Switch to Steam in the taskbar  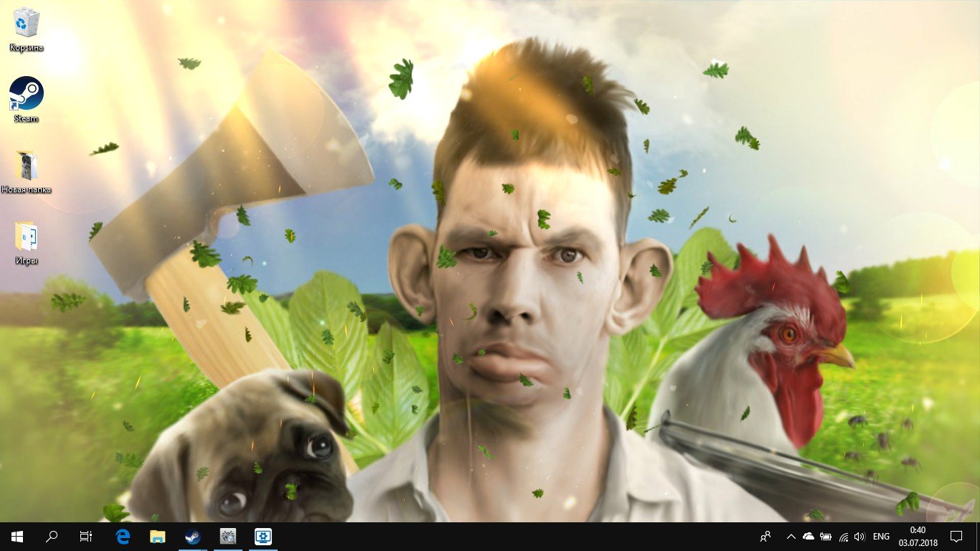[x=192, y=537]
